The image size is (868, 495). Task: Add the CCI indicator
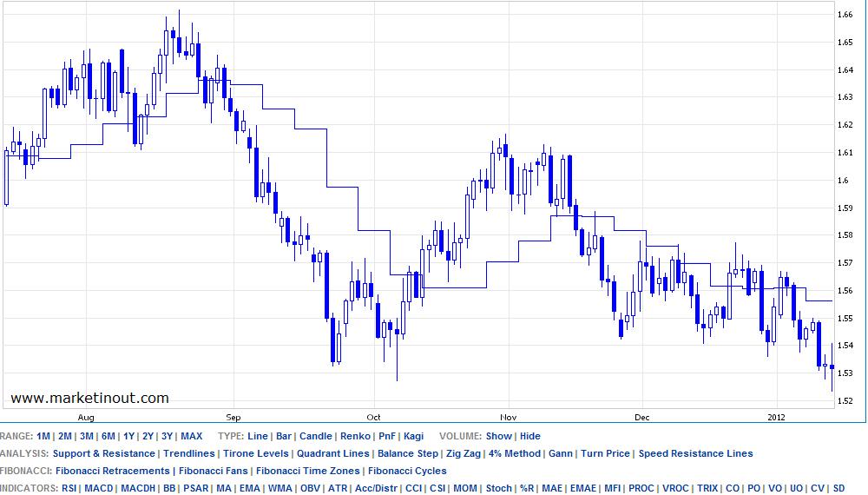pyautogui.click(x=413, y=488)
